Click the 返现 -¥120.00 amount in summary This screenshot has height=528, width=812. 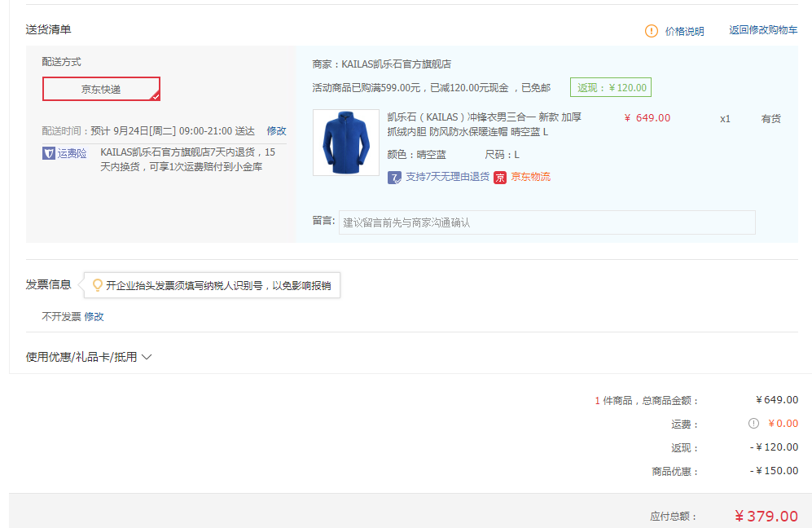coord(774,447)
